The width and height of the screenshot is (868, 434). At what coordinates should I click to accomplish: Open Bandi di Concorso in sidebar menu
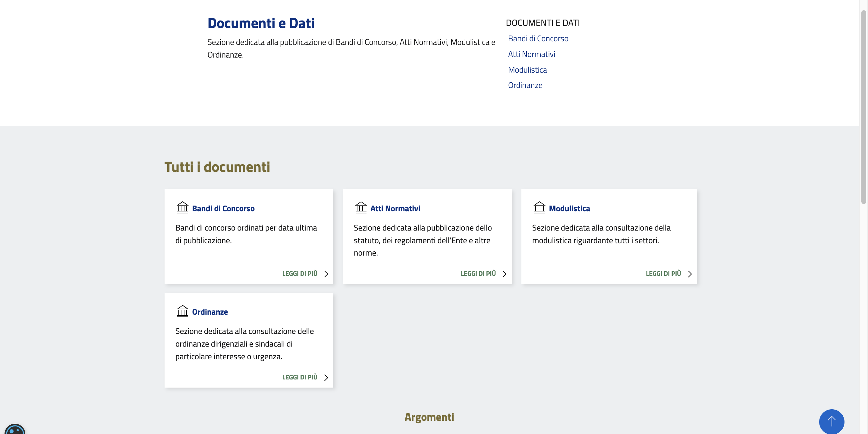click(x=538, y=39)
